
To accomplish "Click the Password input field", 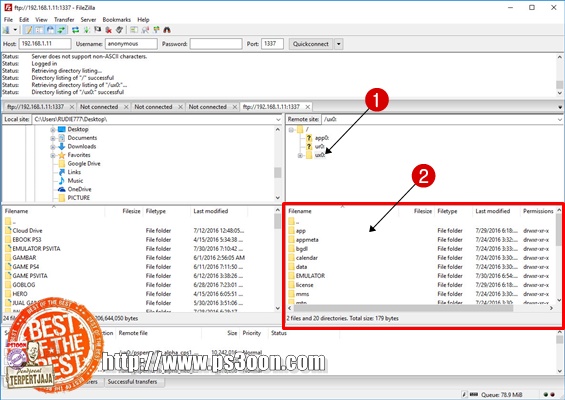I will click(x=216, y=44).
